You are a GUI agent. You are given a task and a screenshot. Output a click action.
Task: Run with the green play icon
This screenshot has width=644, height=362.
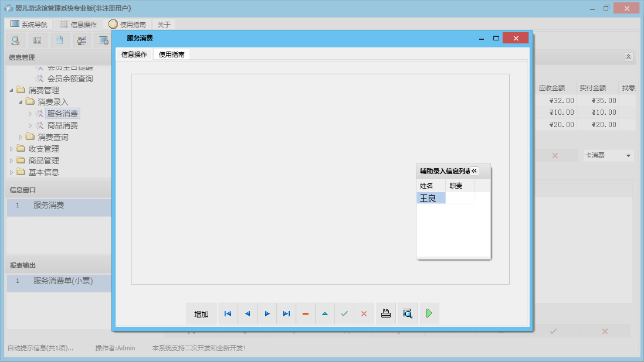[x=429, y=313]
